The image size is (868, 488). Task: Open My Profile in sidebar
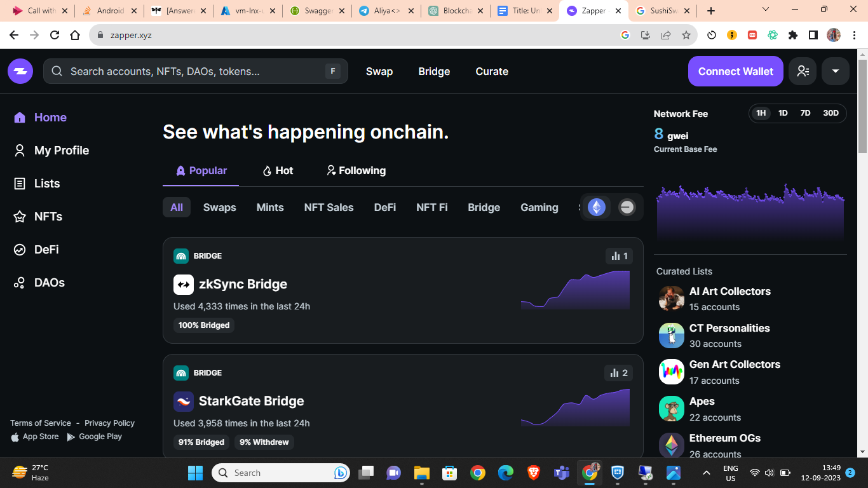tap(52, 151)
